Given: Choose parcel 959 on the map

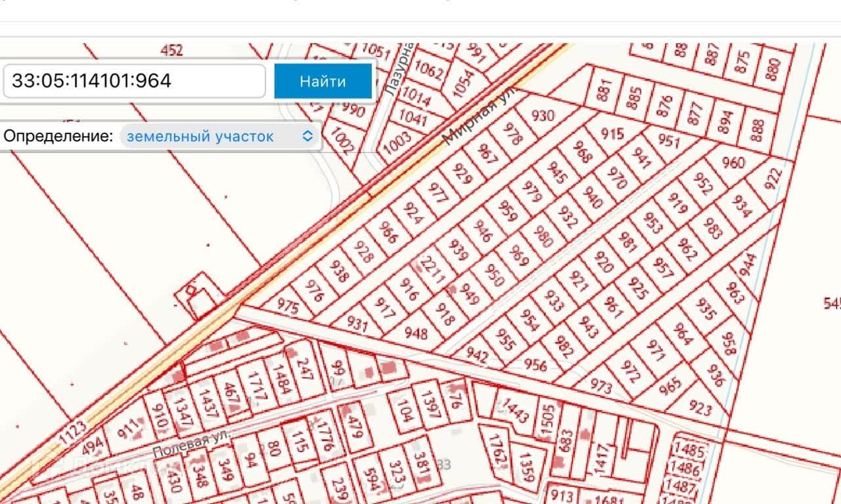Looking at the screenshot, I should coord(507,212).
